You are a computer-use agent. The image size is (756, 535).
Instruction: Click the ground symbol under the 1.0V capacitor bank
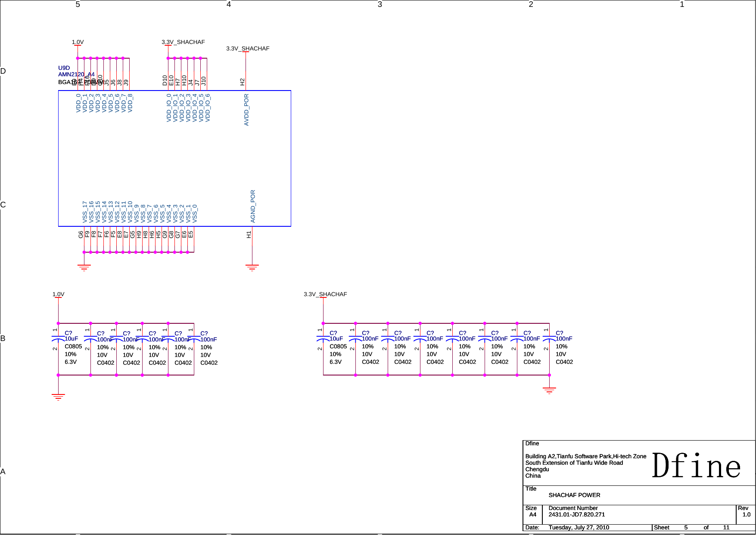coord(58,397)
